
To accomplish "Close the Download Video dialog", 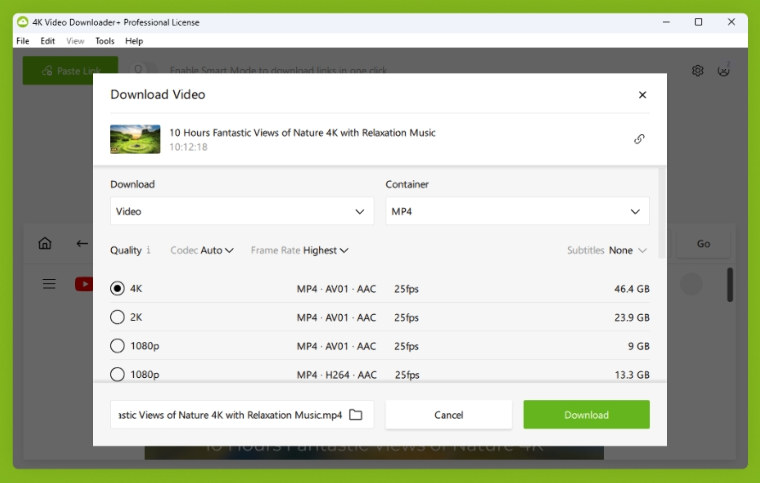I will pos(642,95).
